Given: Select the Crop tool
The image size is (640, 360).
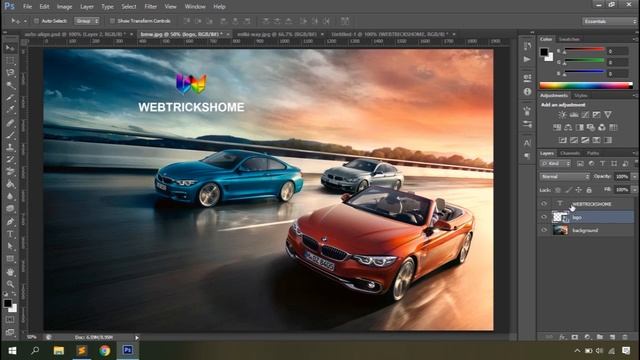Looking at the screenshot, I should 10,98.
